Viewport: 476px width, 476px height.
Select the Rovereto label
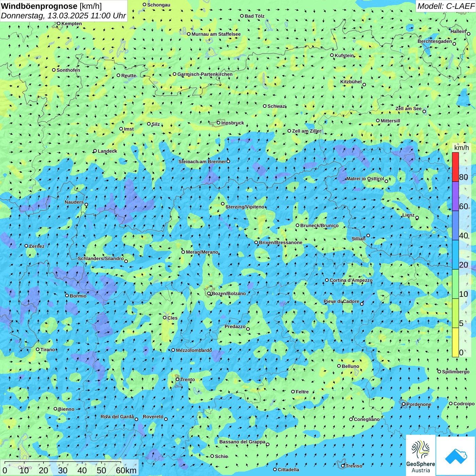click(x=153, y=417)
